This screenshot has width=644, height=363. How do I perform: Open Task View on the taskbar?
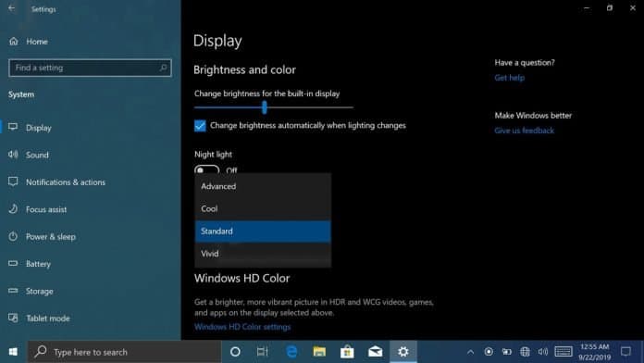point(263,352)
